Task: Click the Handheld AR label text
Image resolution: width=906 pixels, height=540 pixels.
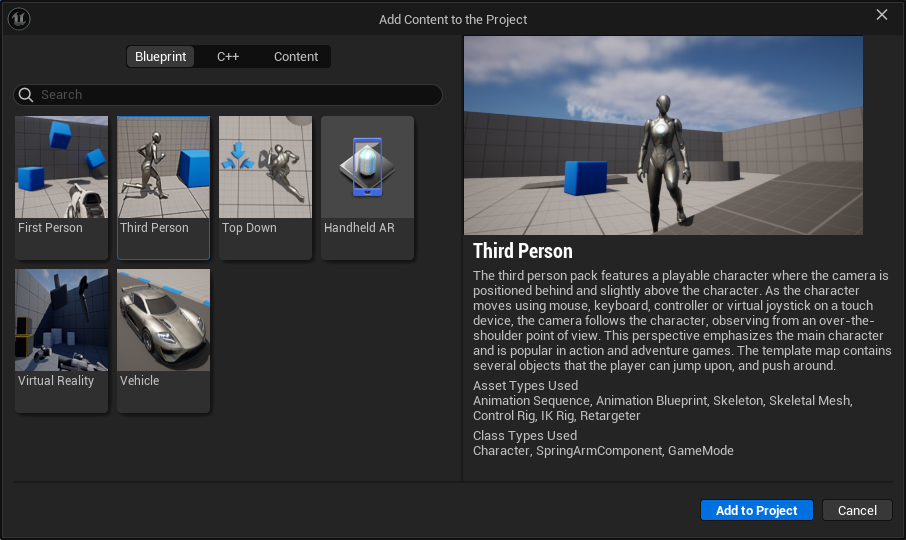Action: [x=359, y=228]
